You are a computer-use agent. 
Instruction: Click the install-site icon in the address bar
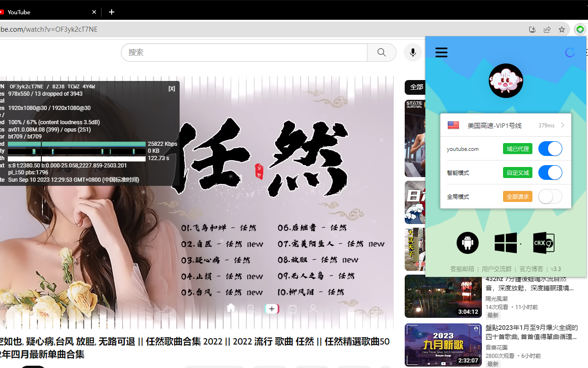532,29
